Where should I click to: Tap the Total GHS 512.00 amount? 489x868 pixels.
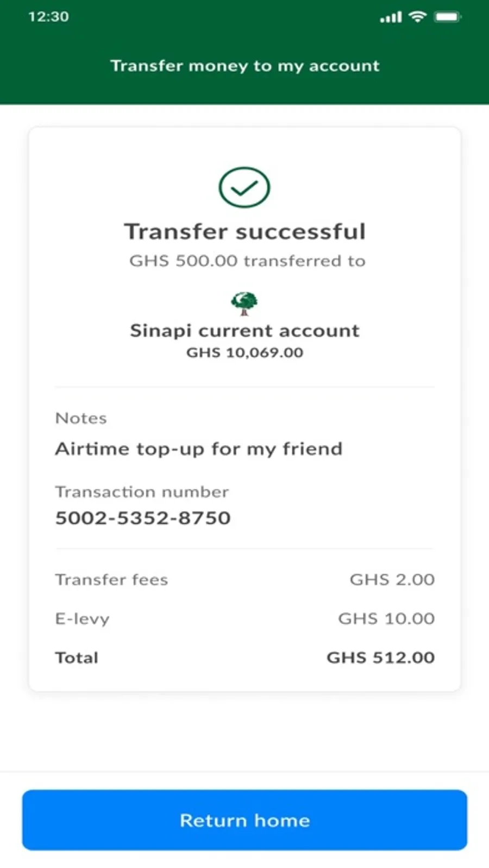pos(380,657)
